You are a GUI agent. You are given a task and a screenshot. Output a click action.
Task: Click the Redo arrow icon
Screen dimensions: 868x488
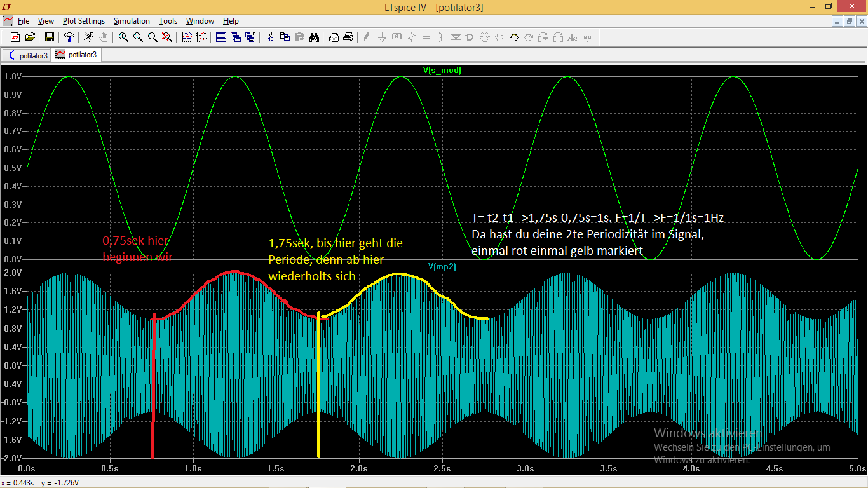pos(529,37)
